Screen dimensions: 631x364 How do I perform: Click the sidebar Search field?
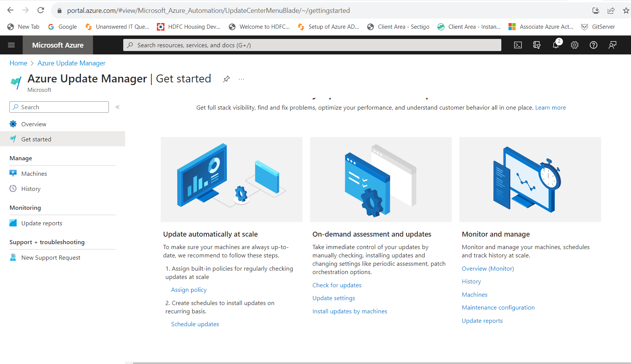click(x=59, y=107)
